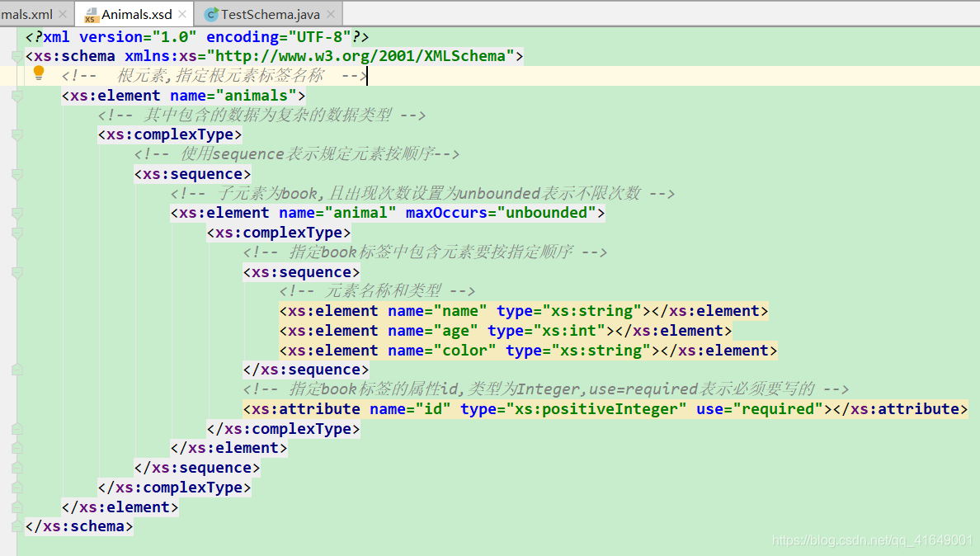
Task: Click the element line with name="name"
Action: coord(524,311)
